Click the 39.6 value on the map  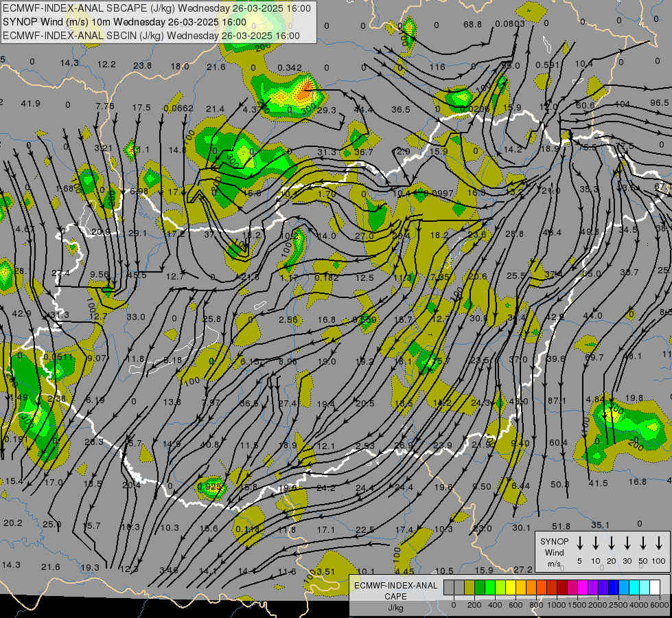pyautogui.click(x=556, y=358)
